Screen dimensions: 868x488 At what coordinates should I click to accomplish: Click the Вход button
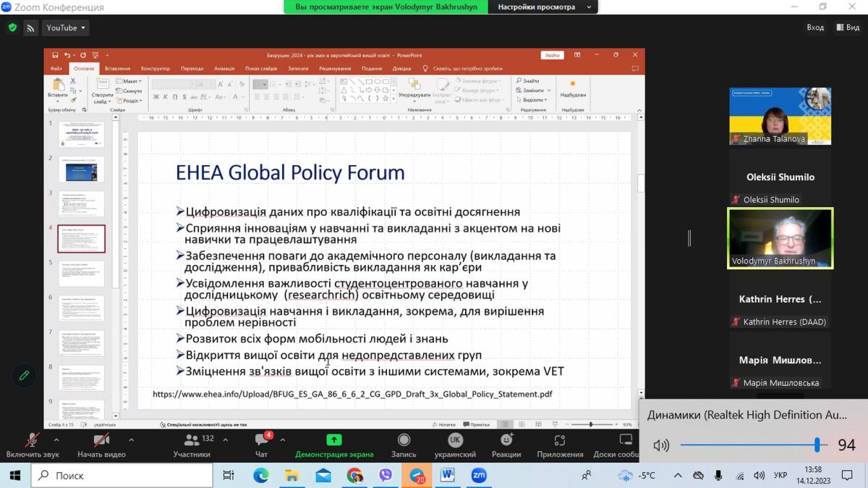(x=815, y=28)
